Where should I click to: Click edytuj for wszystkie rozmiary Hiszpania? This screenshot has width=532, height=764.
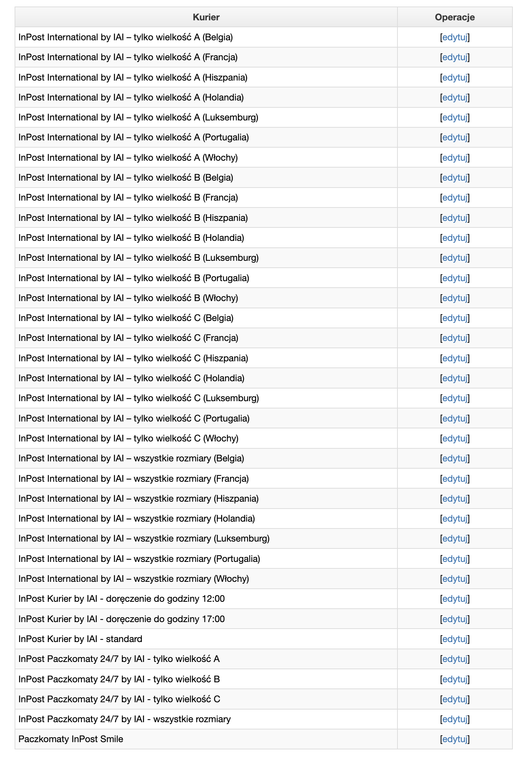455,499
